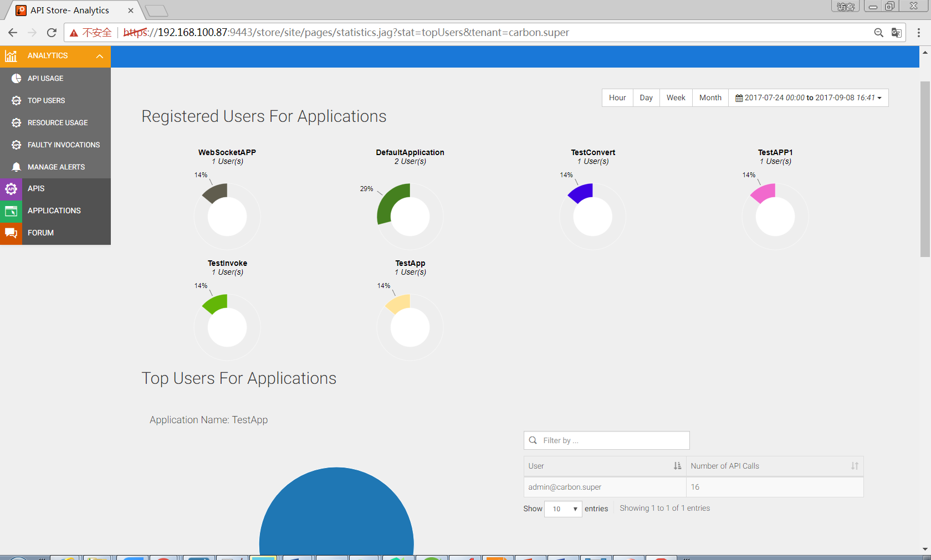Click the translate page icon
This screenshot has height=560, width=931.
896,33
